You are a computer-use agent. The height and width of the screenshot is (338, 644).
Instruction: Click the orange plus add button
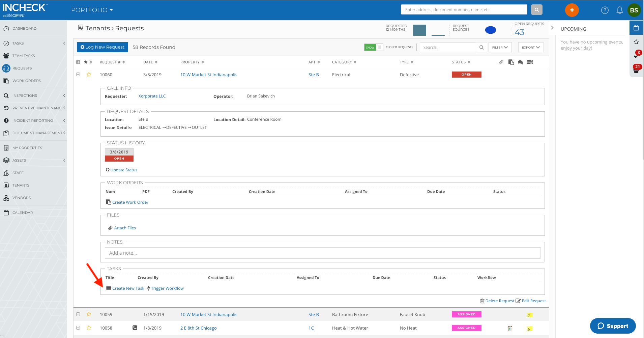click(x=572, y=10)
